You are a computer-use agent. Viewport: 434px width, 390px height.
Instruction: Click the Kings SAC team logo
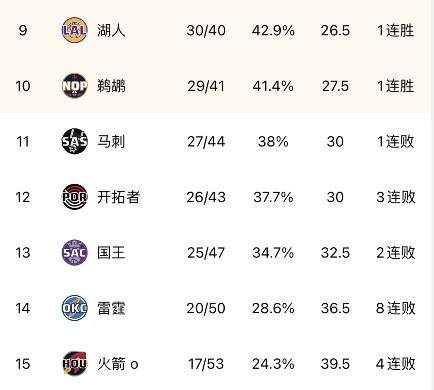point(75,253)
